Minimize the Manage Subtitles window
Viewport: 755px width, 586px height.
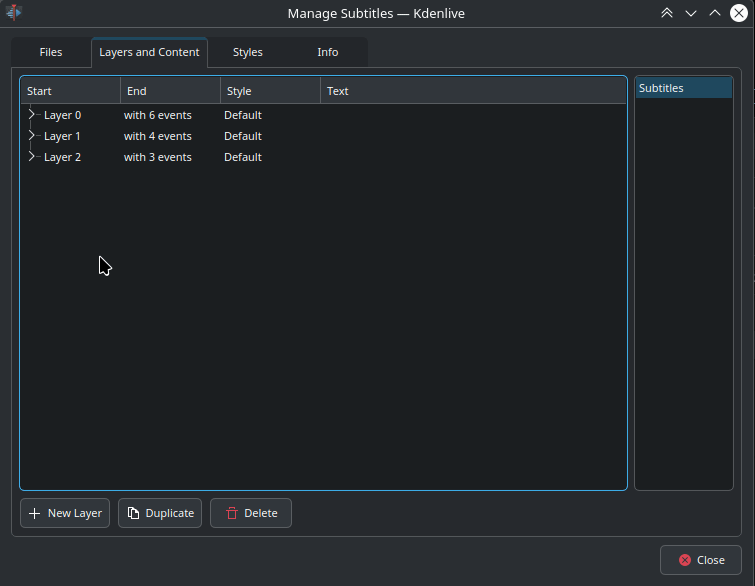pyautogui.click(x=691, y=13)
